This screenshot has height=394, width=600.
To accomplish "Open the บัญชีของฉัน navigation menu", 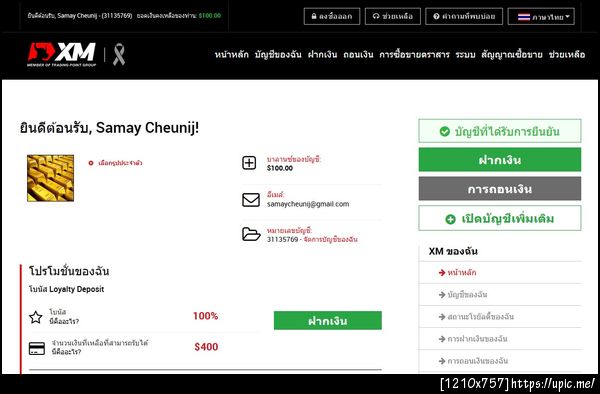I will point(278,55).
